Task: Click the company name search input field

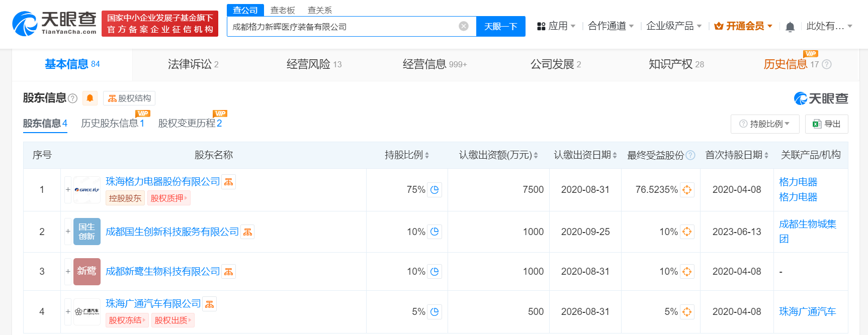Action: 342,27
